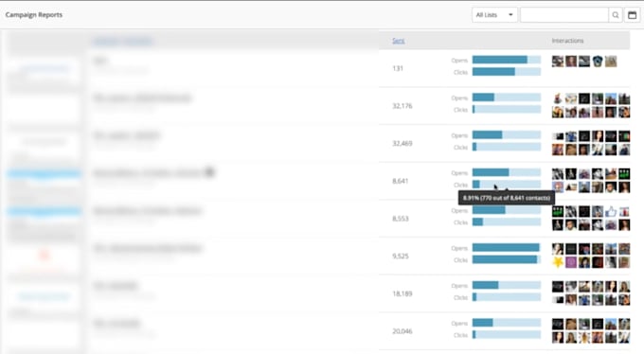Click first avatar in the 131 sent row
Viewport: 644px width, 354px height.
point(558,62)
